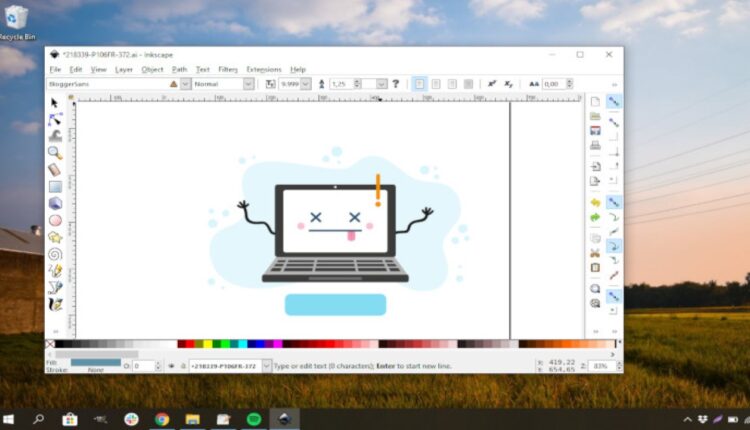Open the BloggerSans font family dropdown
This screenshot has width=750, height=430.
tap(173, 84)
